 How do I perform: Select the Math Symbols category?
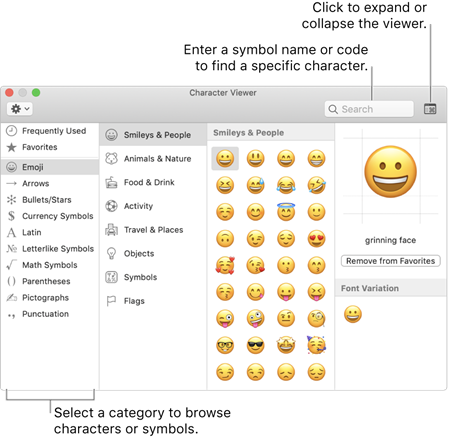pyautogui.click(x=50, y=265)
